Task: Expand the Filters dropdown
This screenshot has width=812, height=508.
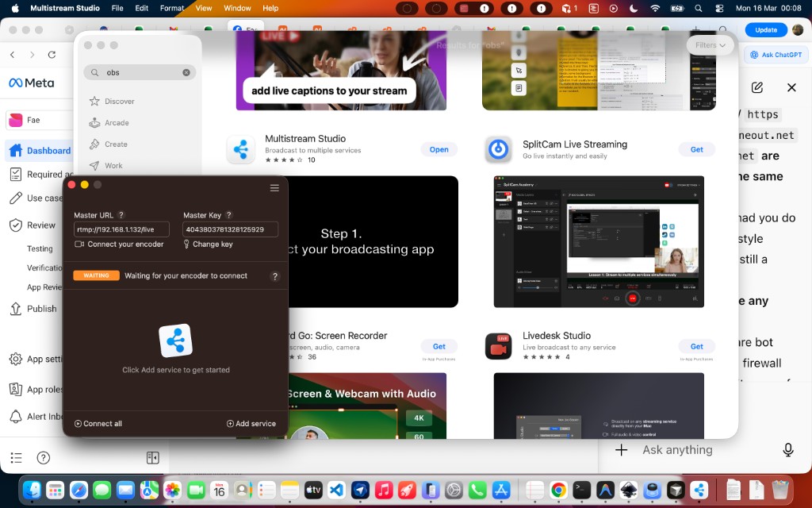Action: [x=710, y=45]
